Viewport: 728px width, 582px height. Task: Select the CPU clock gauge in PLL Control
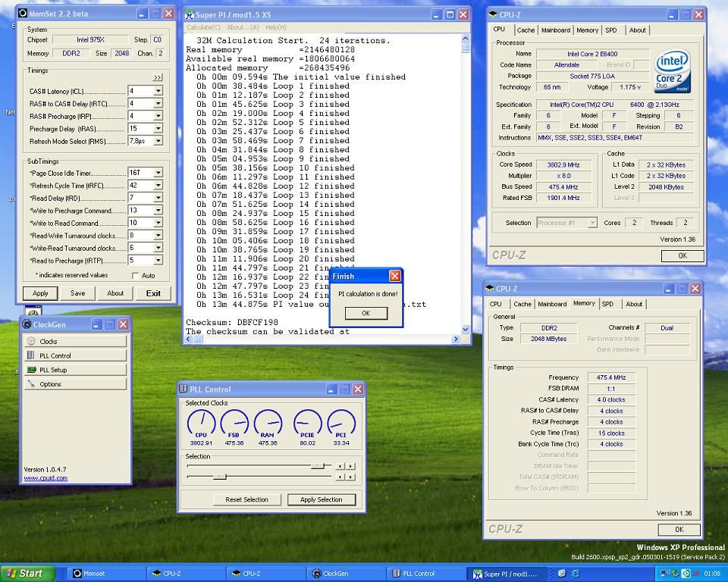point(201,424)
